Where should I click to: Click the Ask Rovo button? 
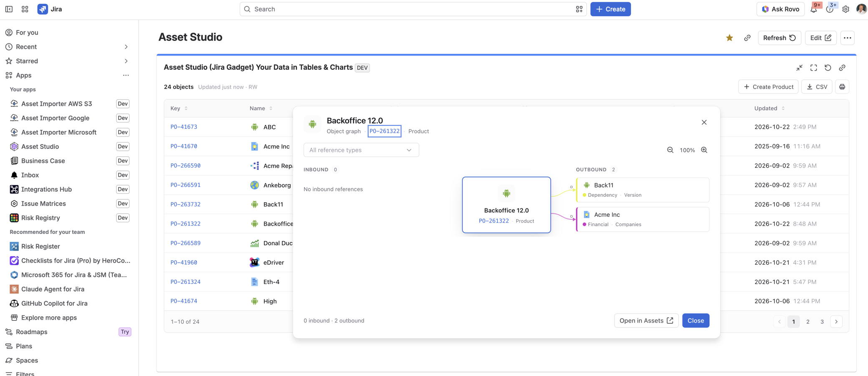[780, 9]
